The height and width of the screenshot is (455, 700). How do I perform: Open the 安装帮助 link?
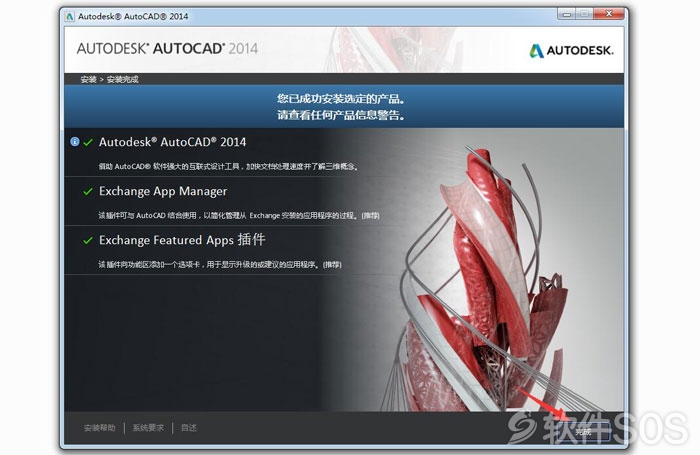[x=100, y=428]
